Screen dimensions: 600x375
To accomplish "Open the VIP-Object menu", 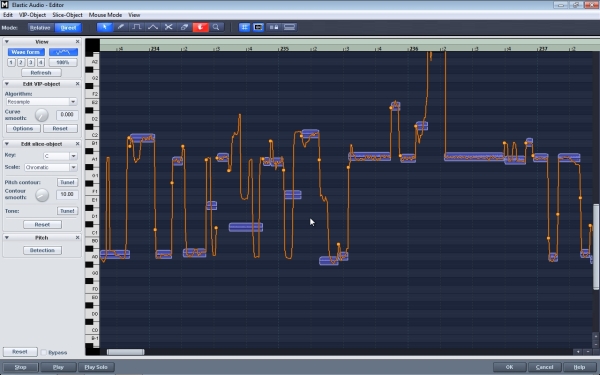I will point(33,15).
